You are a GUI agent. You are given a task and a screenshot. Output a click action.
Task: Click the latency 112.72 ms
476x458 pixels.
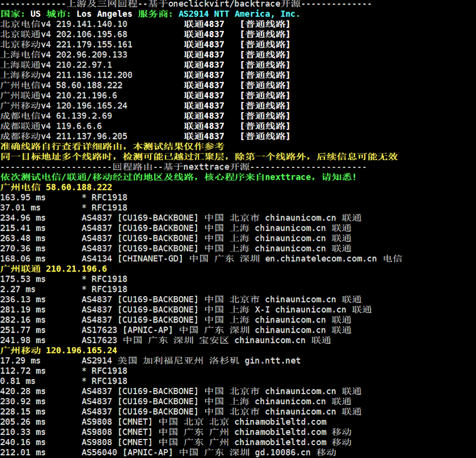click(23, 371)
